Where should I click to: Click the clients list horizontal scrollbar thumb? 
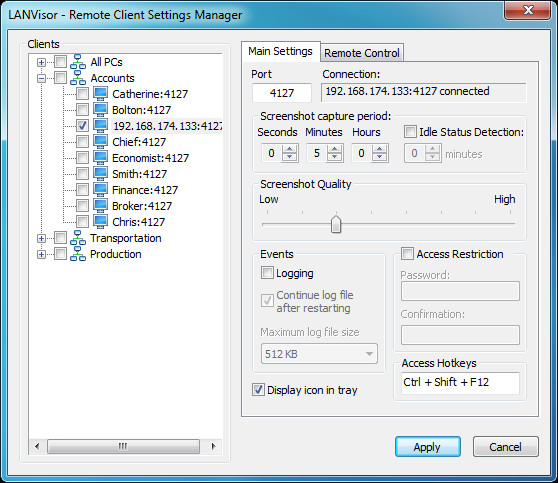(x=123, y=446)
